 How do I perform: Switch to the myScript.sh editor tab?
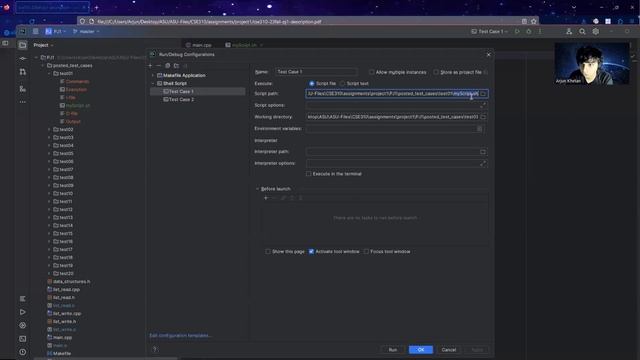click(244, 45)
